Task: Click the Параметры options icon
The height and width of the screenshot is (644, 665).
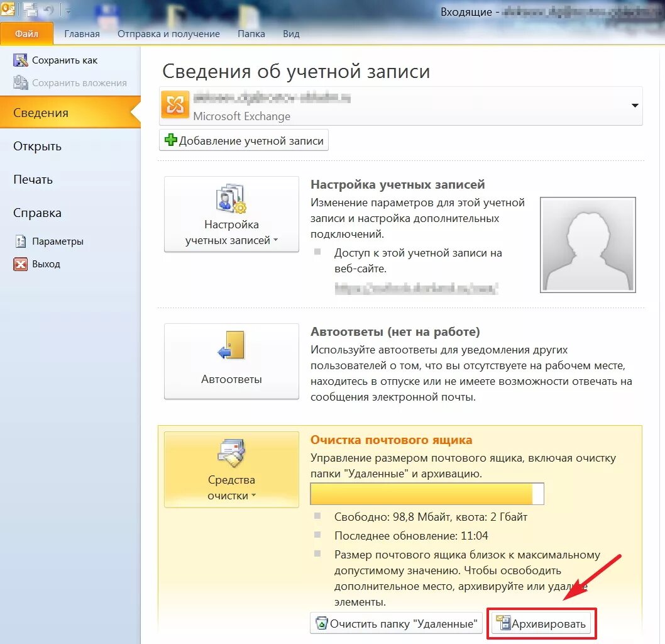Action: coord(20,241)
